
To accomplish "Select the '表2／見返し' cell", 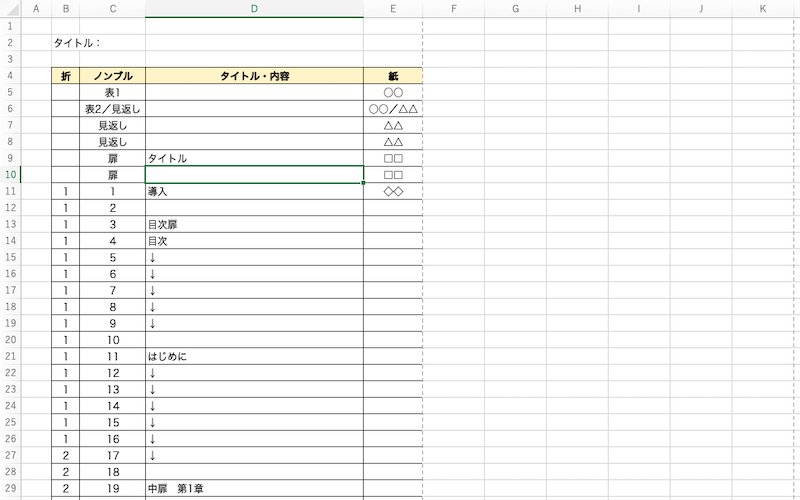I will [x=112, y=109].
